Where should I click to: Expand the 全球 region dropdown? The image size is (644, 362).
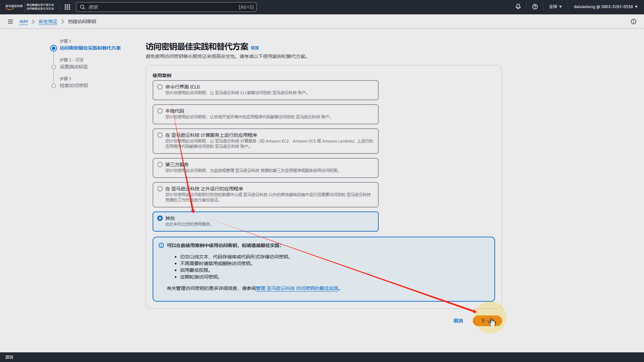click(555, 7)
